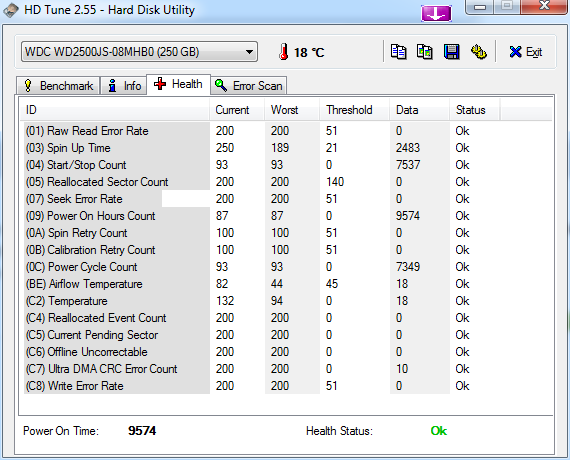
Task: Click the Airflow Temperature threshold value 45
Action: [x=332, y=284]
